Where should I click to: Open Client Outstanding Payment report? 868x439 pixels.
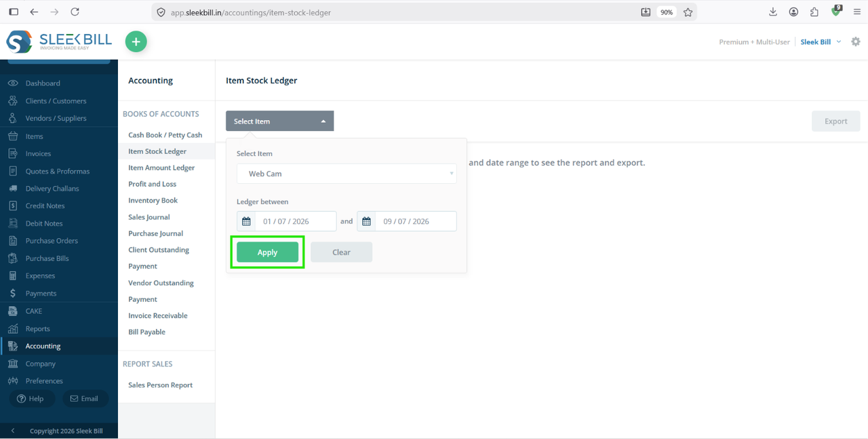coord(159,258)
